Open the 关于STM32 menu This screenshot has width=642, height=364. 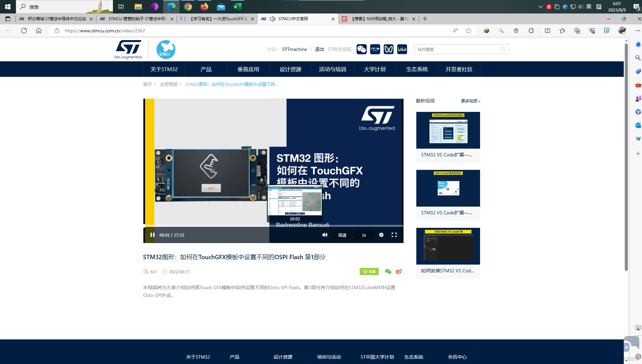[164, 69]
